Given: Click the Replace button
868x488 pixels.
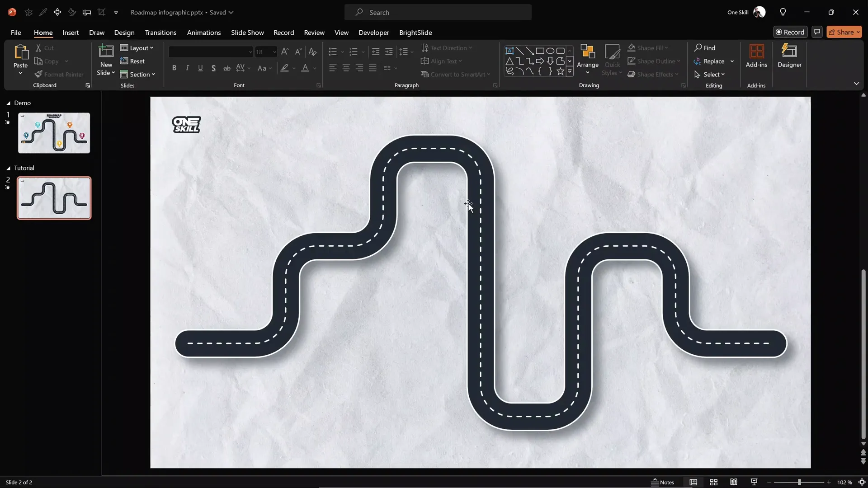Looking at the screenshot, I should (710, 61).
